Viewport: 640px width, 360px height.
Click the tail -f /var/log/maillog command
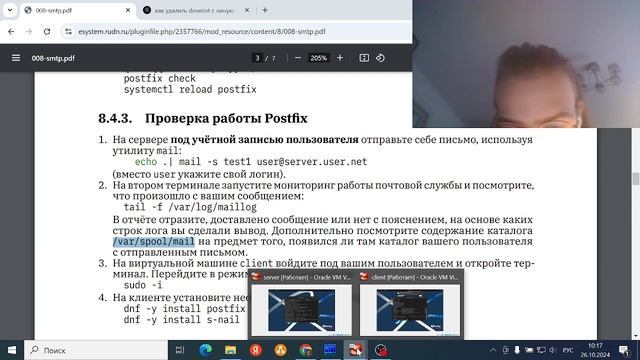pos(190,207)
